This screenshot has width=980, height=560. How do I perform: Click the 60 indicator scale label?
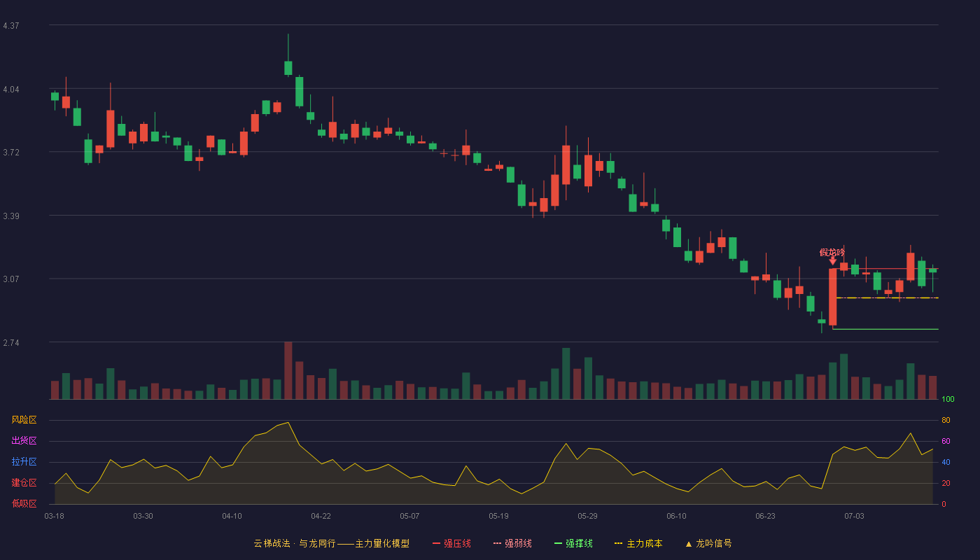pos(946,442)
